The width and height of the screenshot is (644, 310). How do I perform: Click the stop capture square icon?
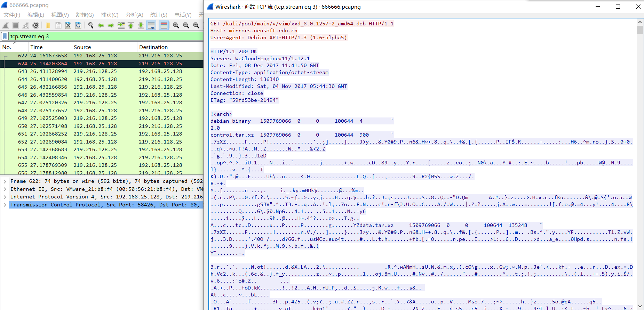16,25
